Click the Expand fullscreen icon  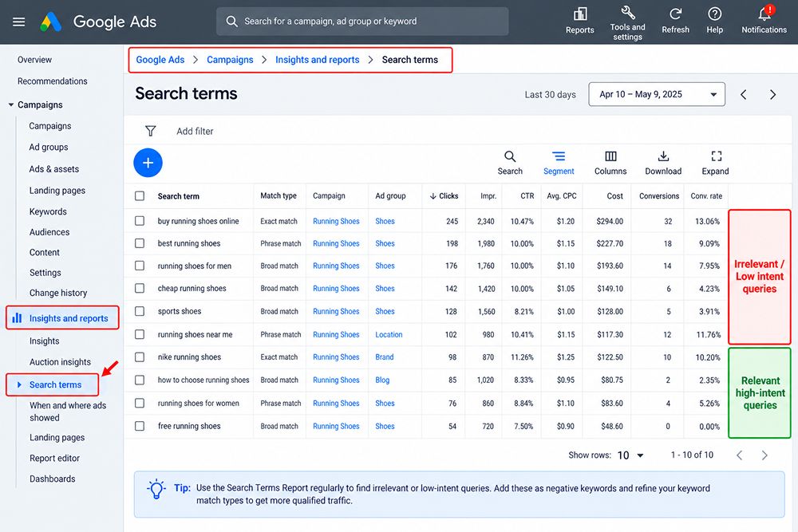click(x=716, y=156)
